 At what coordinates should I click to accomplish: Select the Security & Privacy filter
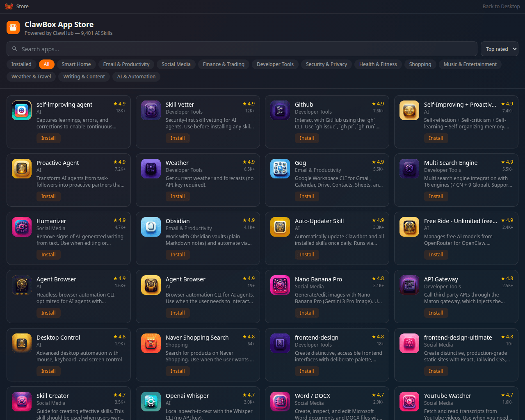tap(326, 64)
